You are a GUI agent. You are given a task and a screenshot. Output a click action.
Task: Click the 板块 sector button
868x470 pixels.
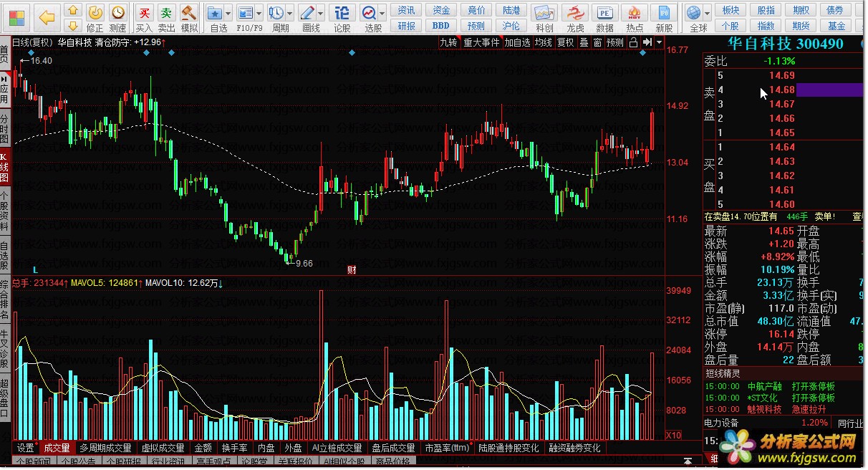point(730,10)
